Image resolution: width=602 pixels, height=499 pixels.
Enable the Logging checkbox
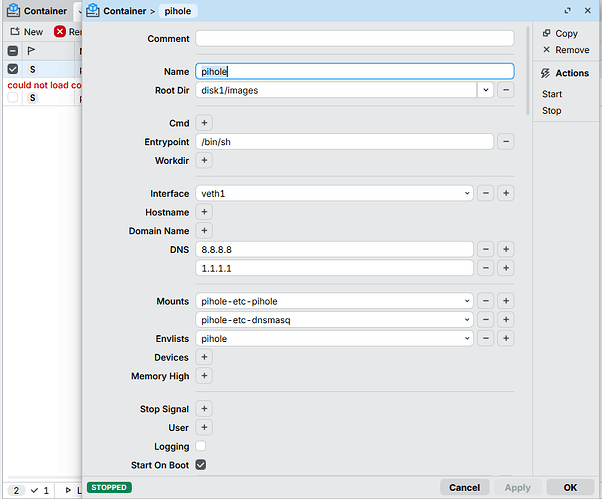[200, 446]
